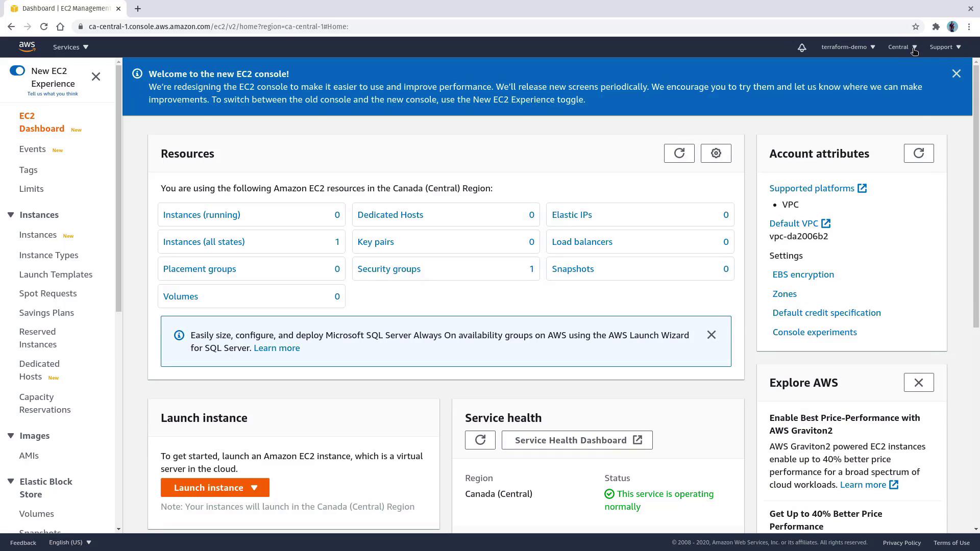
Task: Open Service Health Dashboard link
Action: pos(577,440)
